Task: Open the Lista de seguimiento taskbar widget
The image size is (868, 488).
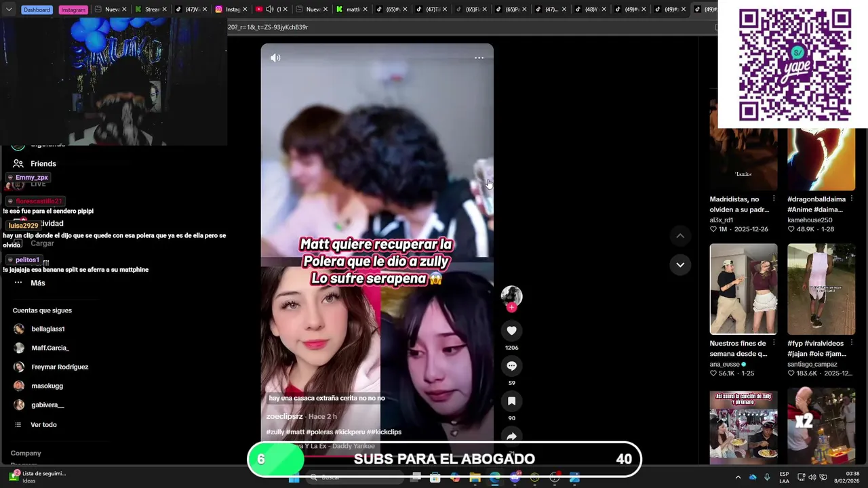Action: 37,477
